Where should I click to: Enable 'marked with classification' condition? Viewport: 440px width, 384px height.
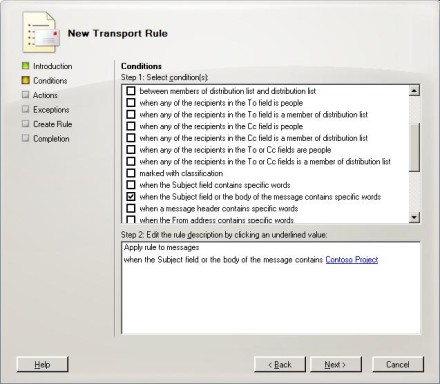pos(131,173)
